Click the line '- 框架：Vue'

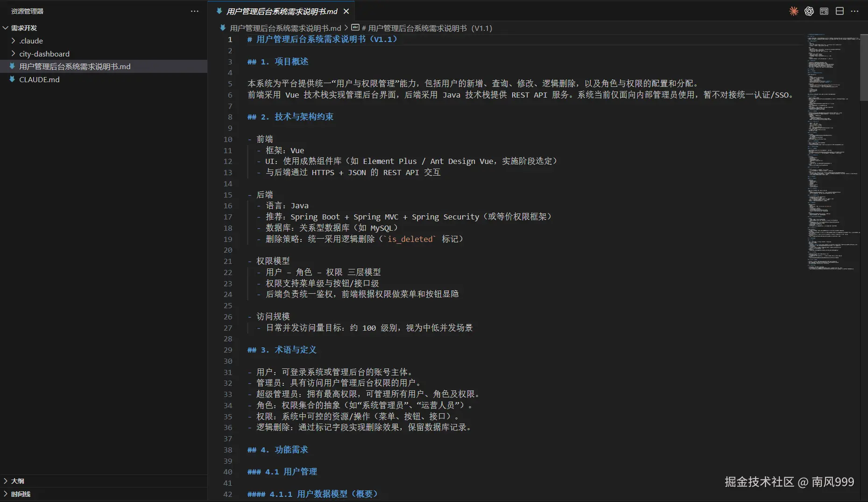(280, 150)
